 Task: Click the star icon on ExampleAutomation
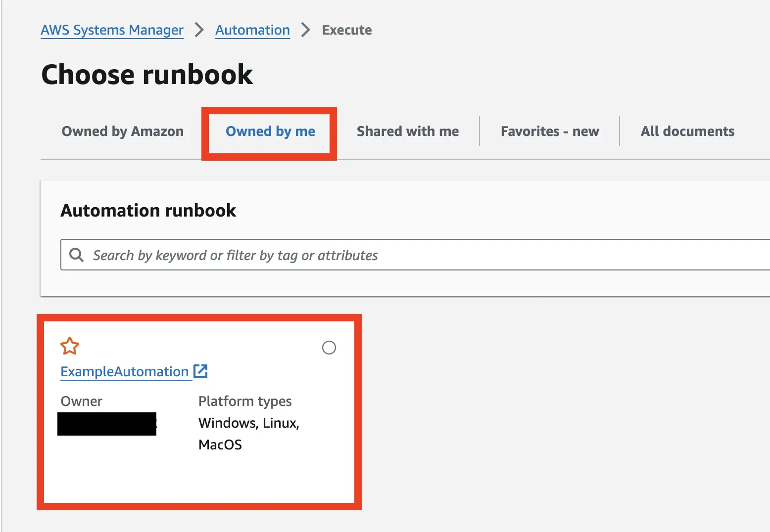tap(70, 346)
